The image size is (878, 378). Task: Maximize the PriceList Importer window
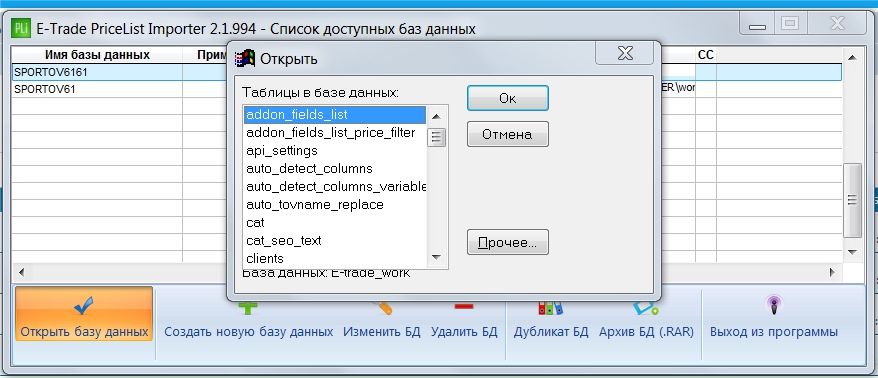(790, 24)
